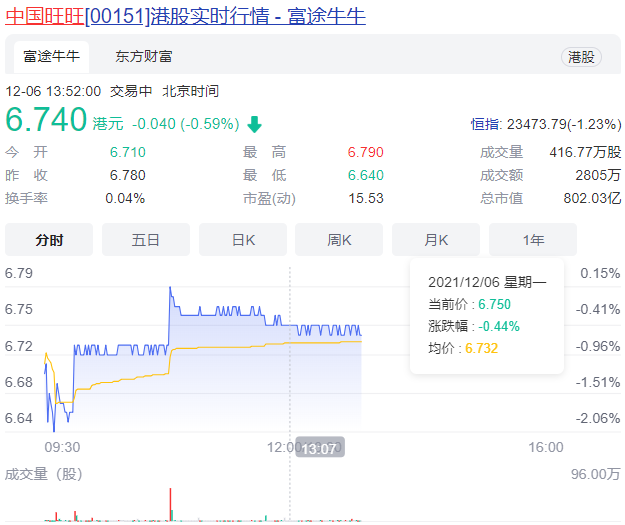Click the 均价 6.732 tooltip value
The width and height of the screenshot is (625, 525).
481,348
